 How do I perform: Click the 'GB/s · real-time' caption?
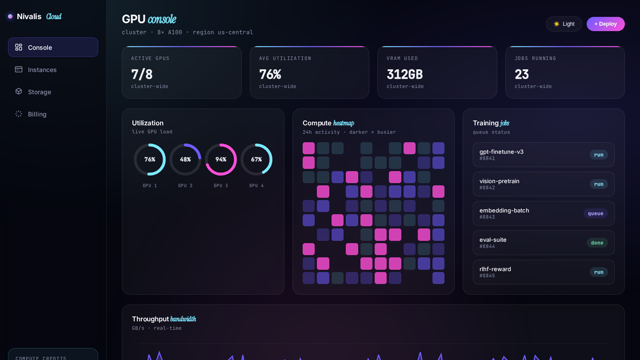click(157, 328)
